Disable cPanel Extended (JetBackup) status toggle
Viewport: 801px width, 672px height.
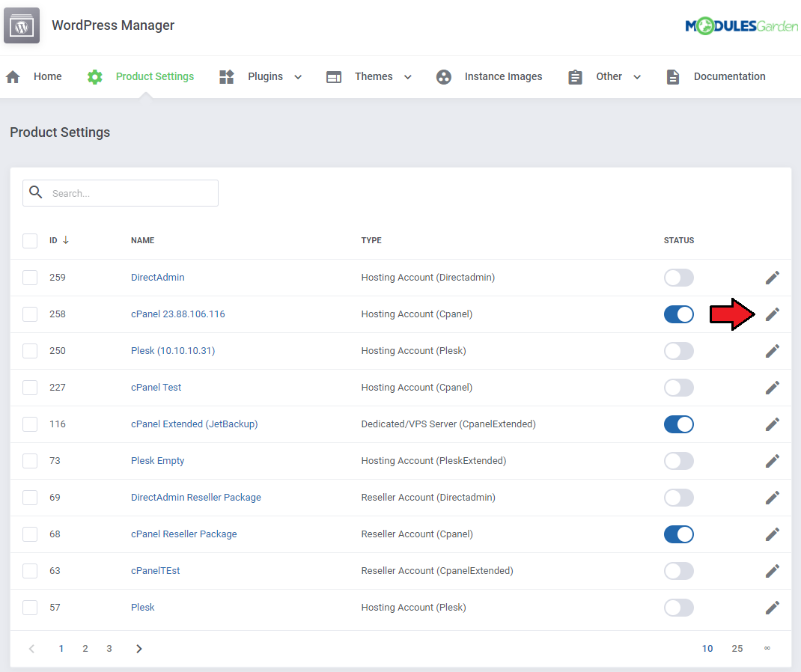(678, 424)
